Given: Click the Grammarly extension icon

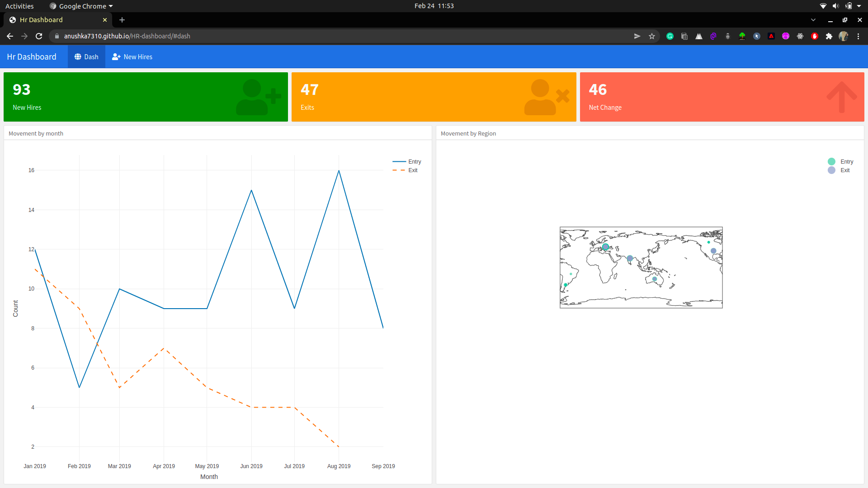Looking at the screenshot, I should coord(670,36).
